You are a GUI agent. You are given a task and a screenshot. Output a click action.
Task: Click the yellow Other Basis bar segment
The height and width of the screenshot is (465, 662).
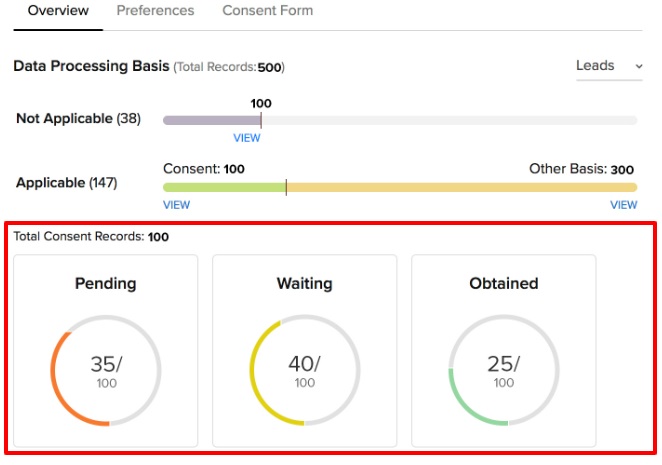coord(462,187)
